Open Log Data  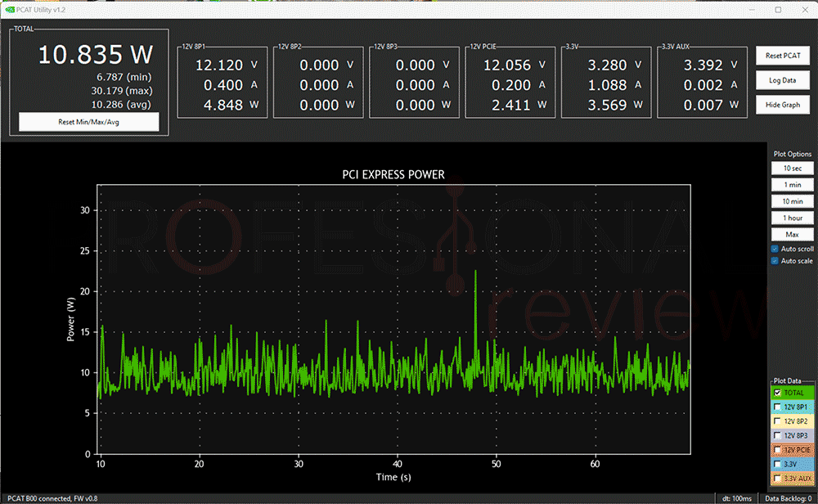tap(783, 80)
